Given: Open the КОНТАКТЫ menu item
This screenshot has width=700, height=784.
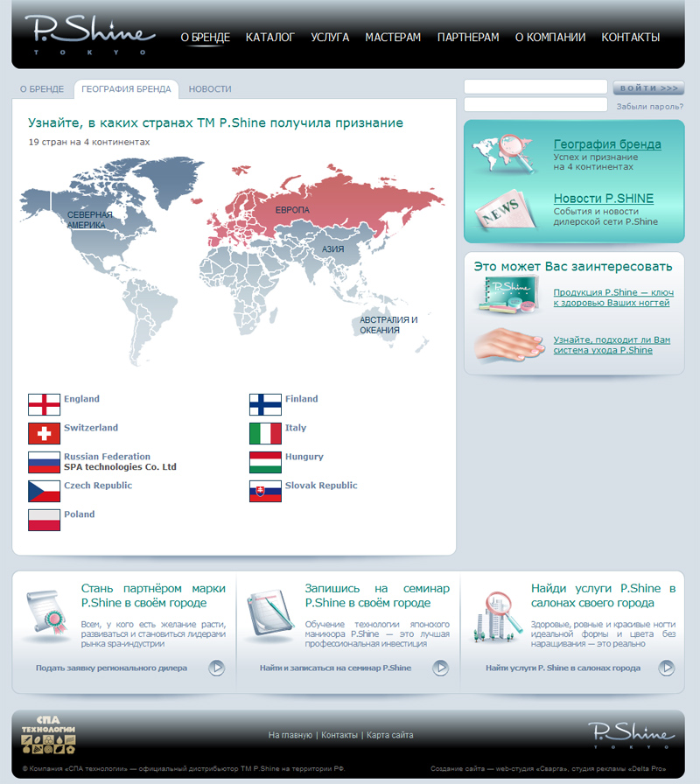Looking at the screenshot, I should tap(630, 38).
